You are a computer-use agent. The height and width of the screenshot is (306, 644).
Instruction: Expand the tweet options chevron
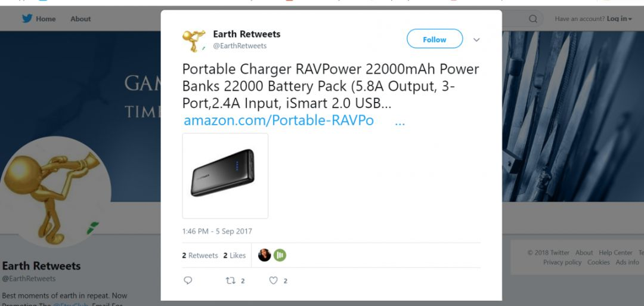[476, 40]
